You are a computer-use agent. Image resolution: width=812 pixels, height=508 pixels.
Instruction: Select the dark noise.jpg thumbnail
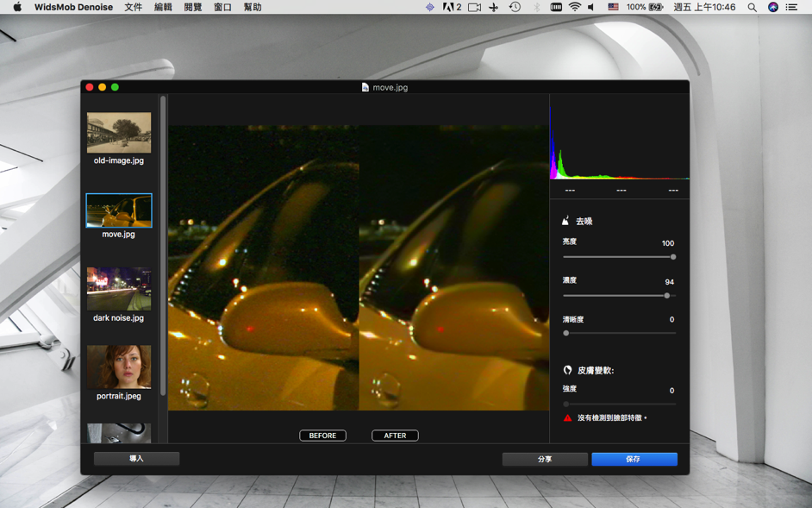coord(119,289)
